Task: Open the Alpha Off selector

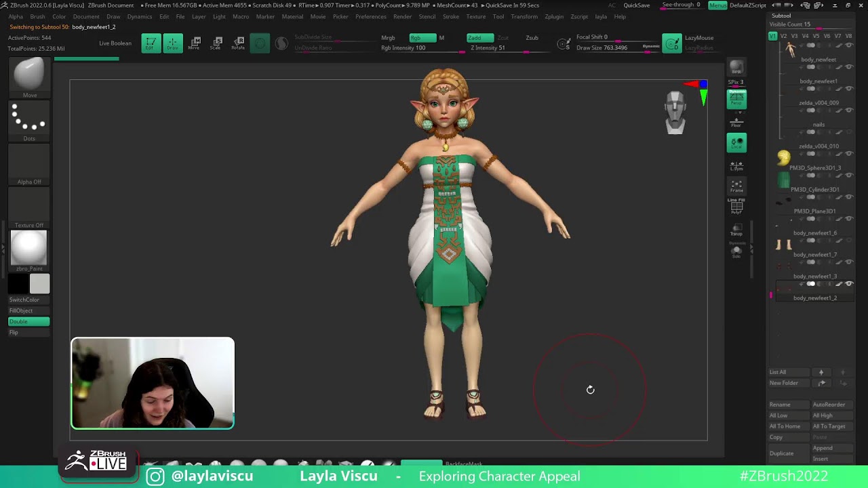Action: click(x=29, y=165)
